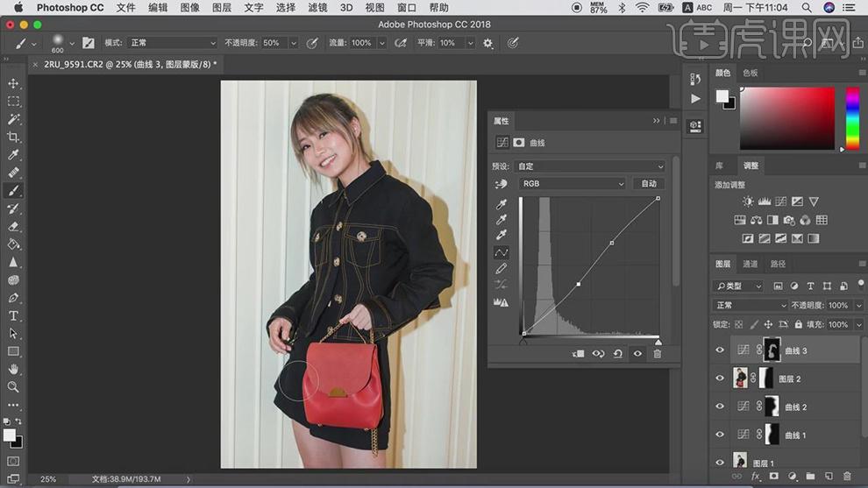
Task: Click the hue spectrum strip
Action: [x=852, y=118]
